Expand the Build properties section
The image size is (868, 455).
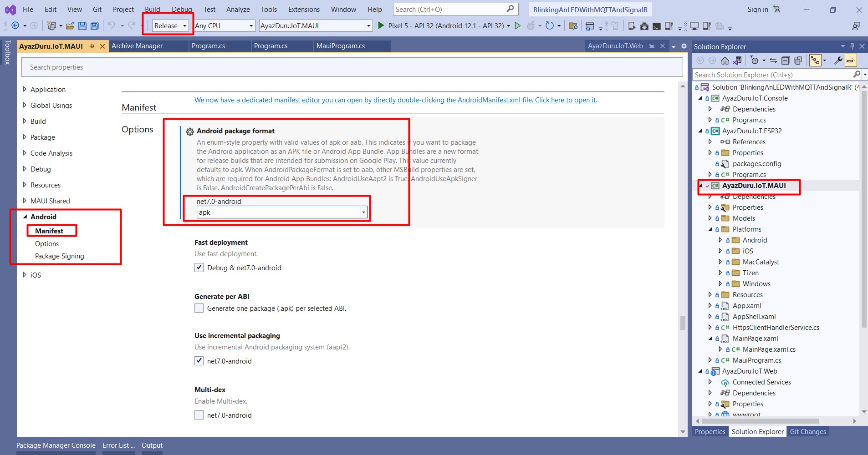25,121
